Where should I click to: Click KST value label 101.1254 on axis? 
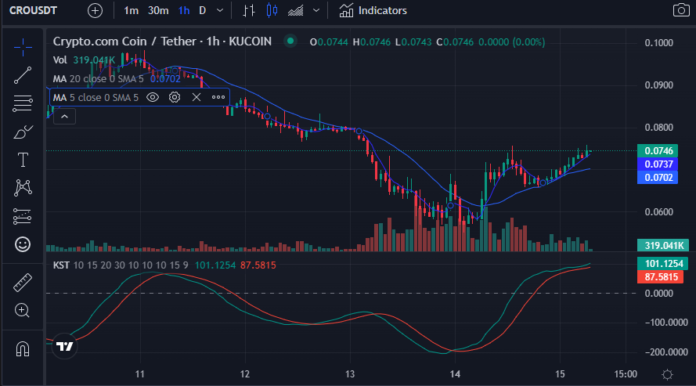663,264
